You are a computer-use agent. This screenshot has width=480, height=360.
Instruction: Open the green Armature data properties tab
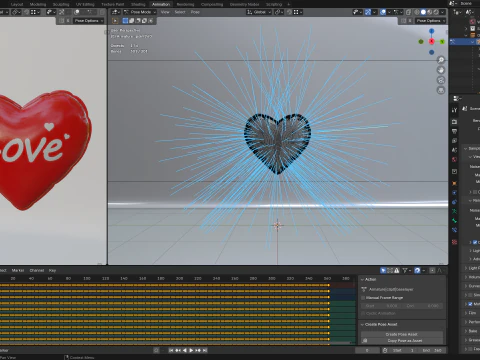tap(454, 211)
